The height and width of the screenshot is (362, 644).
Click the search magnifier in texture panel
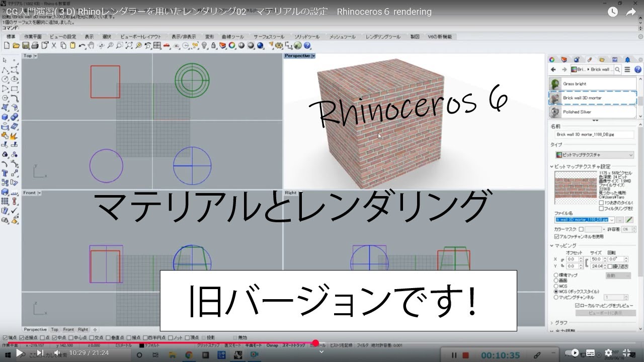[618, 69]
